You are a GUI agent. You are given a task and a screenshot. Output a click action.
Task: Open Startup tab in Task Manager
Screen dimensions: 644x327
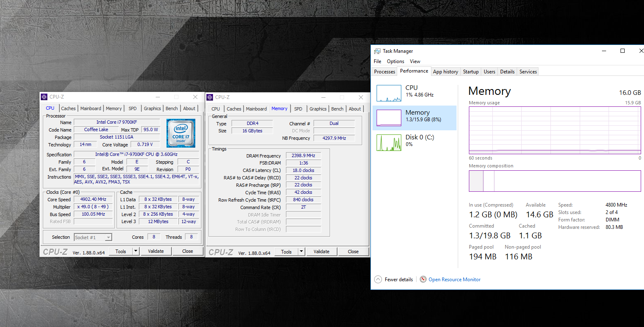click(x=471, y=72)
